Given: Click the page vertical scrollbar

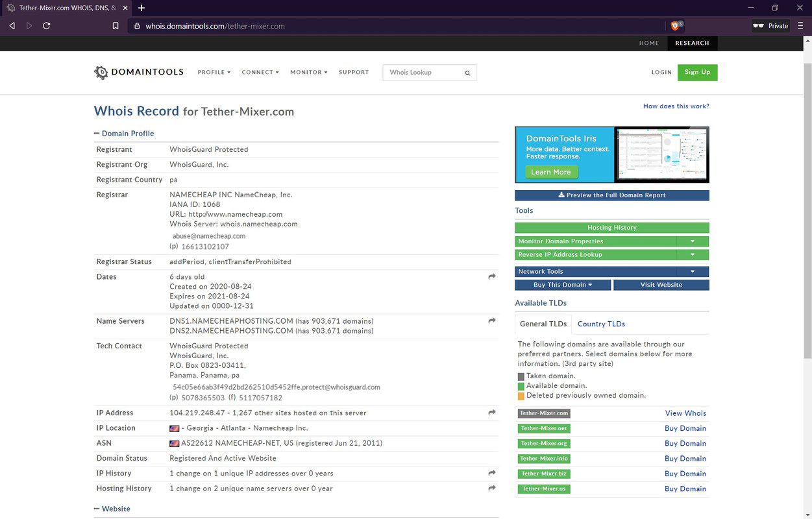Looking at the screenshot, I should coord(807,211).
